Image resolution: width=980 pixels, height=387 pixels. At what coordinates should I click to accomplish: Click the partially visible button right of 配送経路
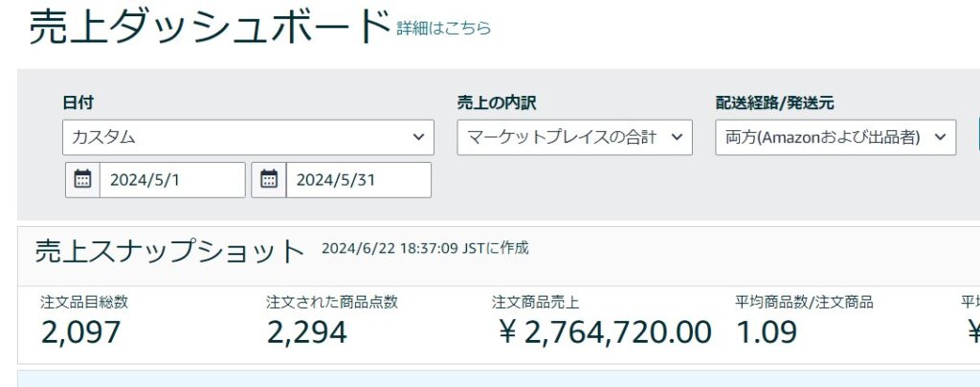(x=977, y=137)
